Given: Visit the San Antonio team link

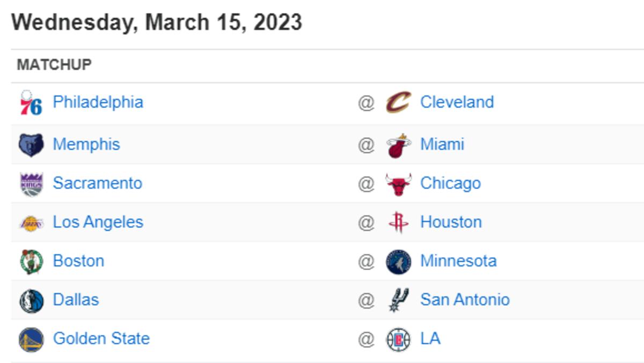Looking at the screenshot, I should (x=465, y=299).
